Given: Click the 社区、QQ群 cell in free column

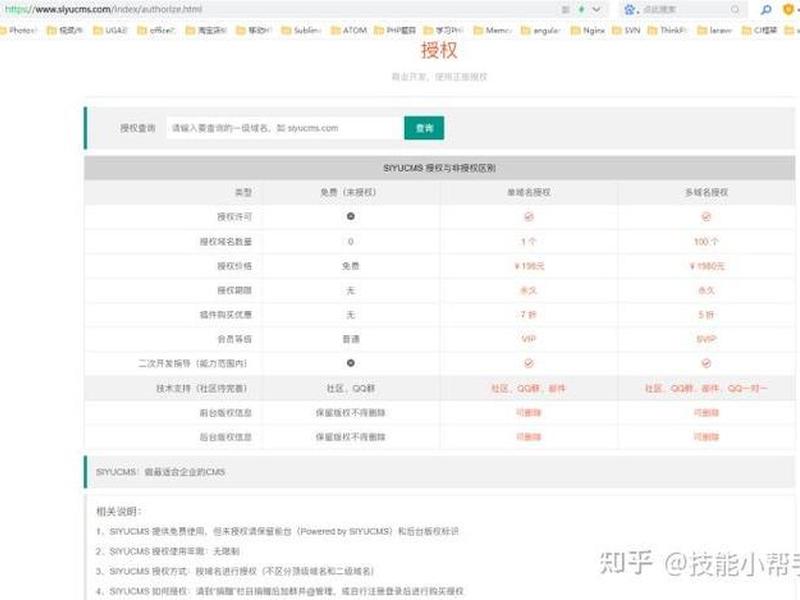Looking at the screenshot, I should 351,388.
